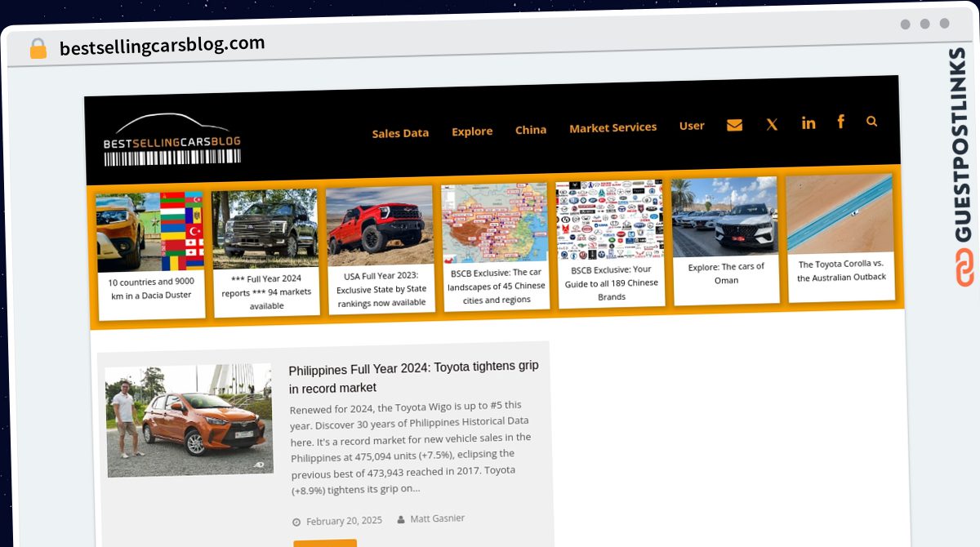Open the Toyota Corolla Outback thumbnail
The height and width of the screenshot is (547, 980).
pyautogui.click(x=840, y=213)
